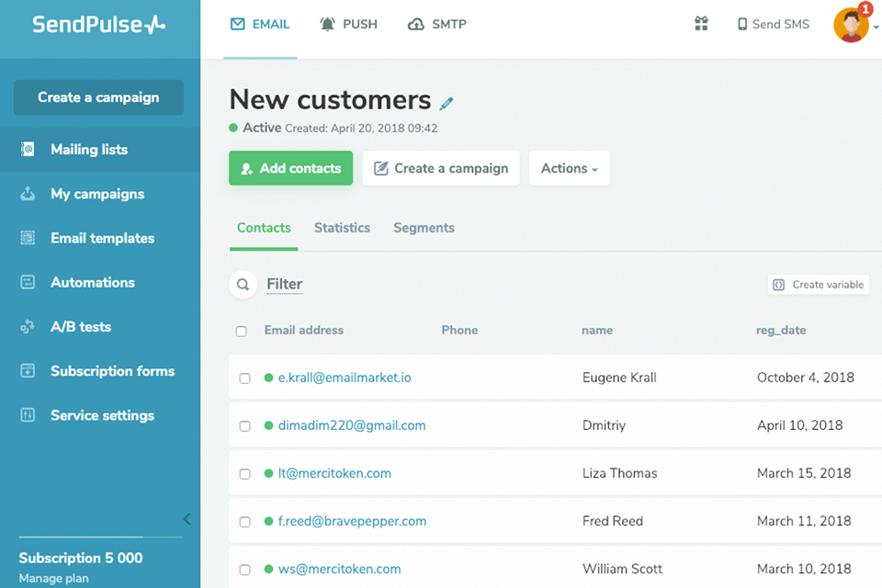Open the gift icon in header
Screen dimensions: 882x588
click(701, 24)
